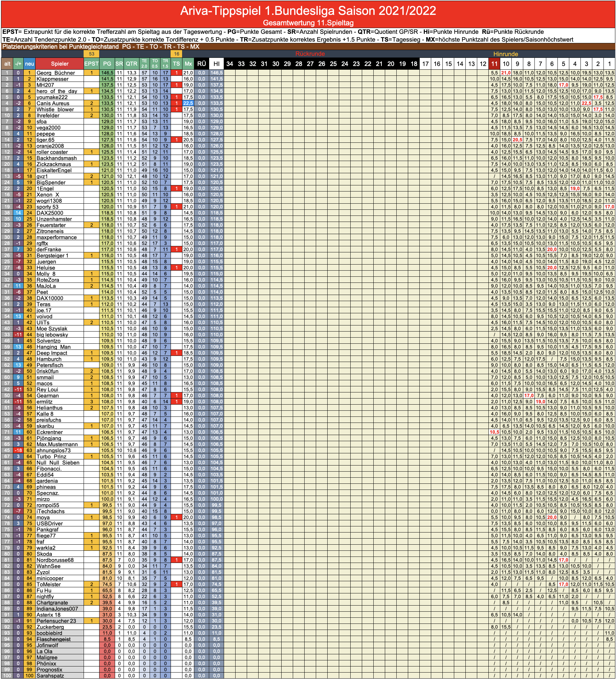
Task: Click the 'EPST' column header
Action: point(91,64)
